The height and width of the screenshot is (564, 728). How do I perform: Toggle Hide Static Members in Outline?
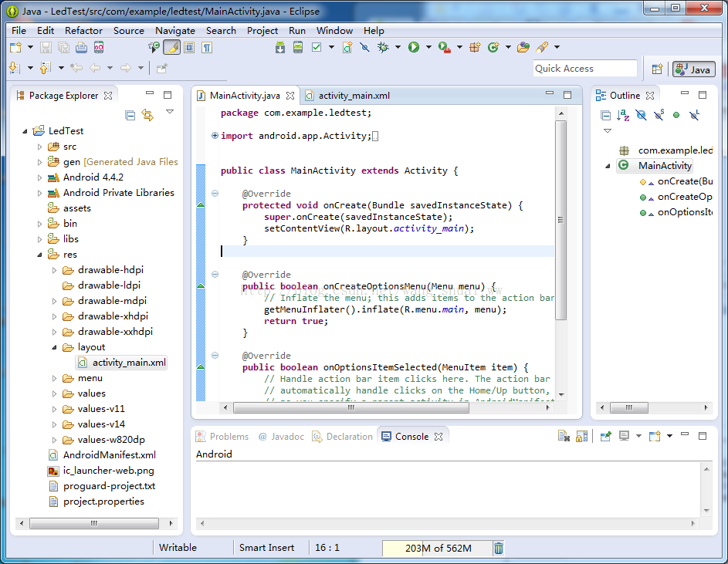pos(659,115)
